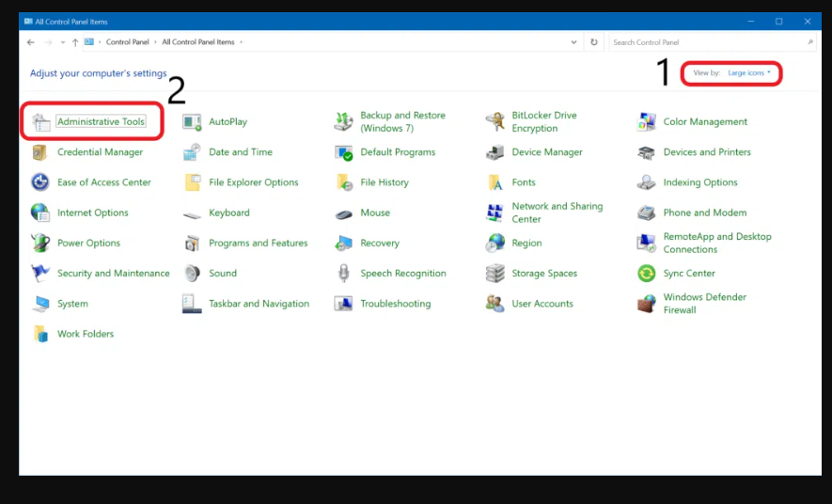
Task: Open the recent locations dropdown arrow
Action: [x=63, y=42]
